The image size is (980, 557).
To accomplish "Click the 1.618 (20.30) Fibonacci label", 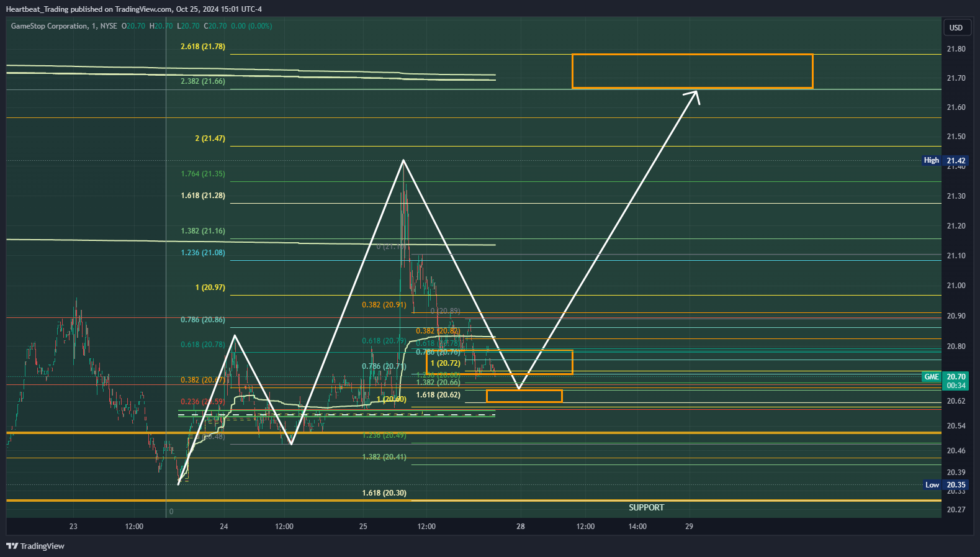I will coord(384,493).
